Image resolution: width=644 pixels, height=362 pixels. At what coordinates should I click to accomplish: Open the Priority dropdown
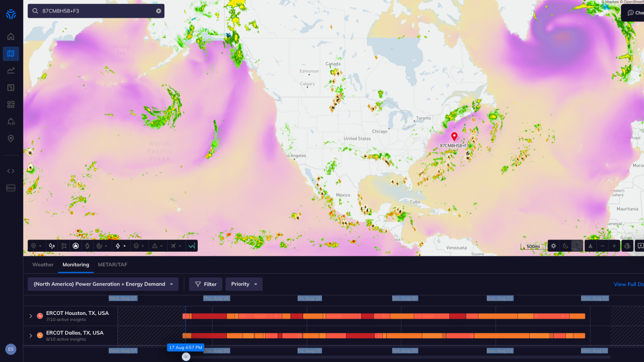[244, 284]
